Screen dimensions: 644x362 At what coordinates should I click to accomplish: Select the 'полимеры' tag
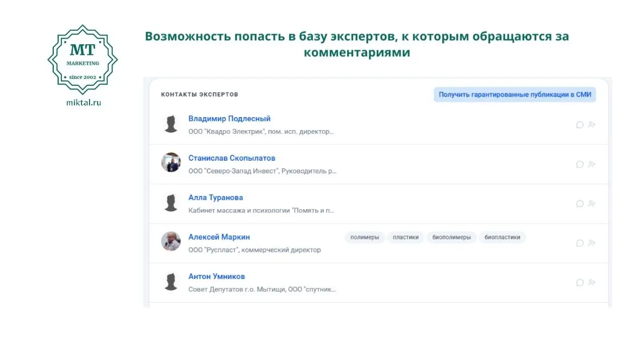coord(365,237)
